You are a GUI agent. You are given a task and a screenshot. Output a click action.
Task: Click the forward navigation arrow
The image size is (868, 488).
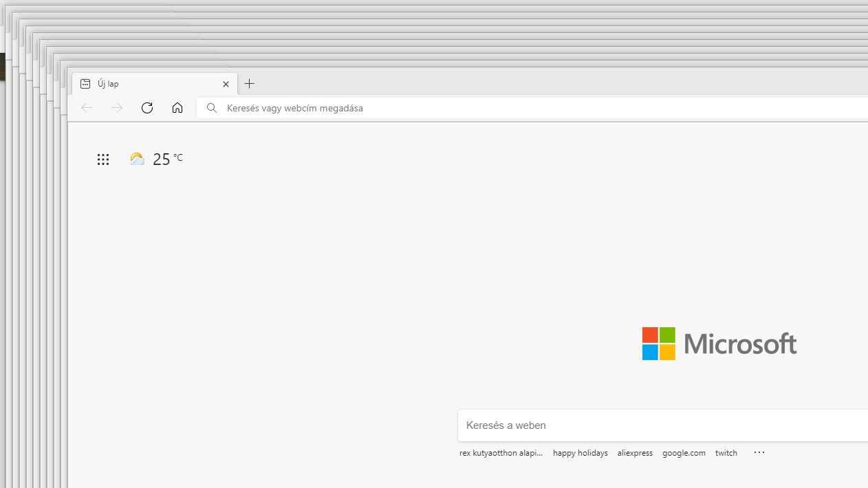tap(117, 108)
